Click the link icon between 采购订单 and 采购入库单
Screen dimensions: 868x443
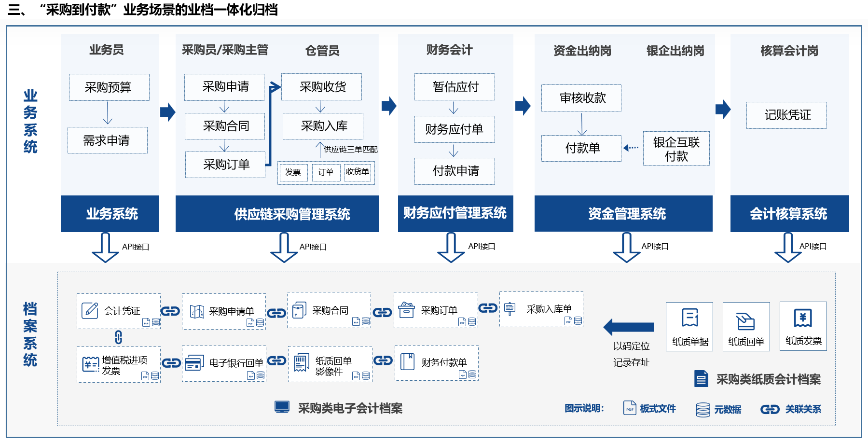488,308
